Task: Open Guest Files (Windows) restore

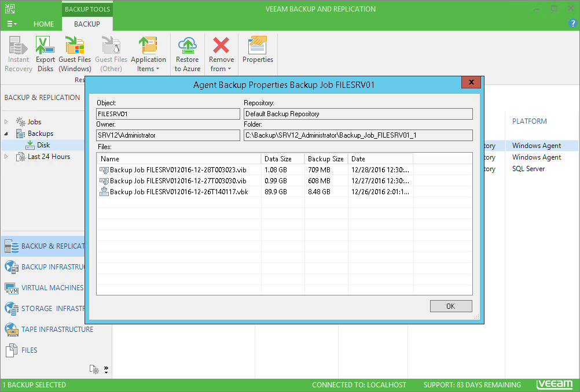Action: pos(75,54)
